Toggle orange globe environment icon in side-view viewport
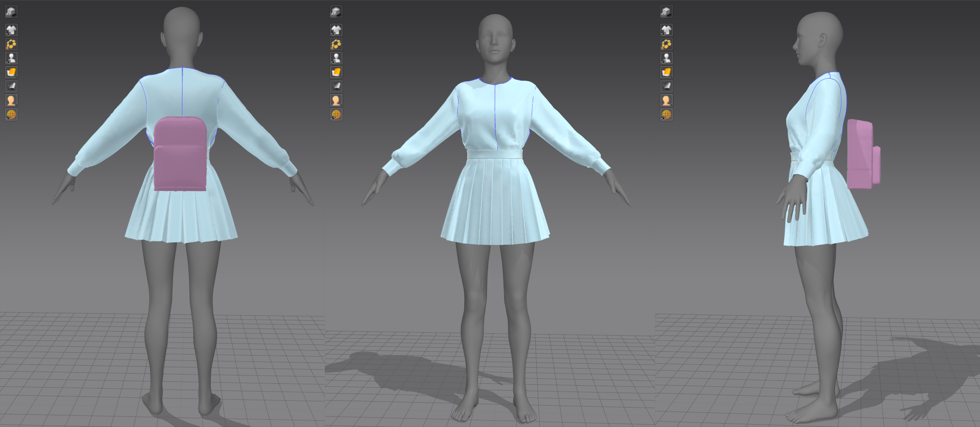 [x=666, y=115]
